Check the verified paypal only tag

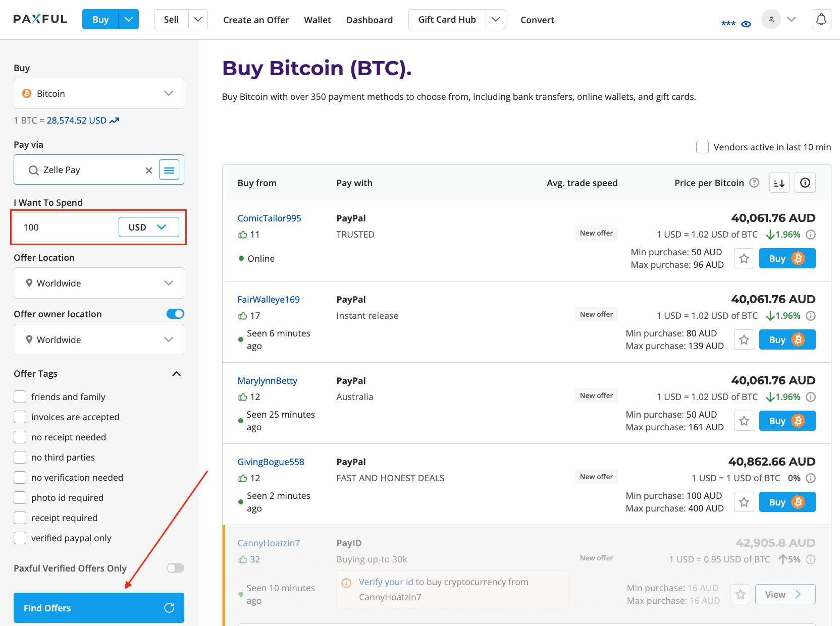20,538
